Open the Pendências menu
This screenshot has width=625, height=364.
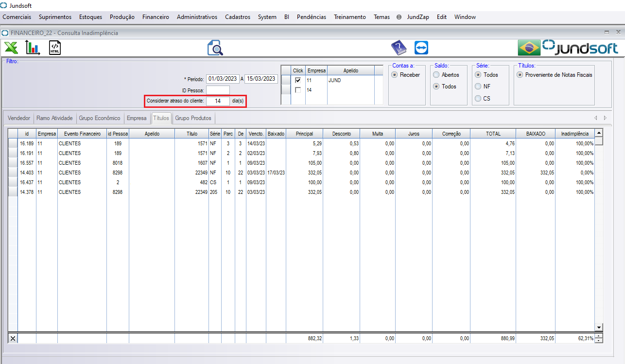click(x=312, y=17)
